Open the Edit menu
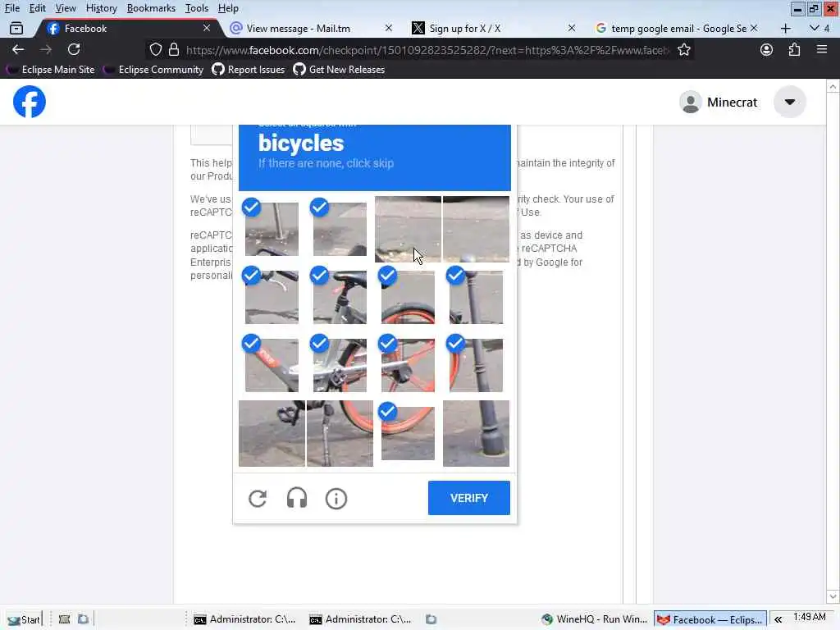The height and width of the screenshot is (630, 840). 37,8
